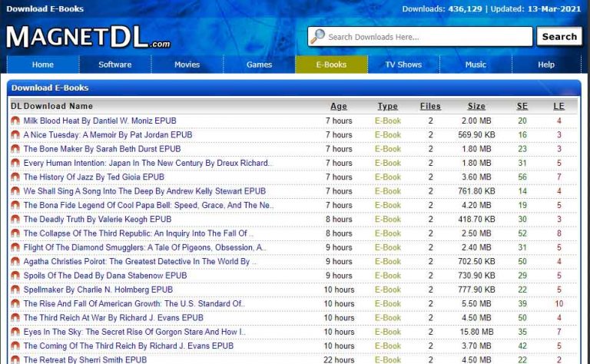Screen dimensions: 590x364
Task: Click magnet icon for Third Reich At War
Action: point(15,318)
